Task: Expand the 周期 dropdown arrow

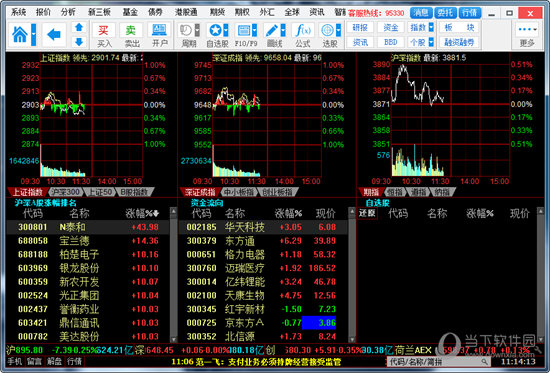Action: point(197,30)
